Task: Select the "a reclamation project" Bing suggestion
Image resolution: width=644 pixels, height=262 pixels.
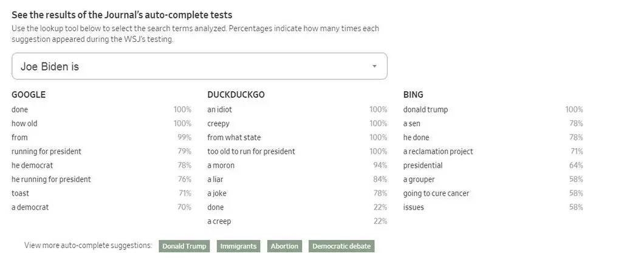Action: 438,151
